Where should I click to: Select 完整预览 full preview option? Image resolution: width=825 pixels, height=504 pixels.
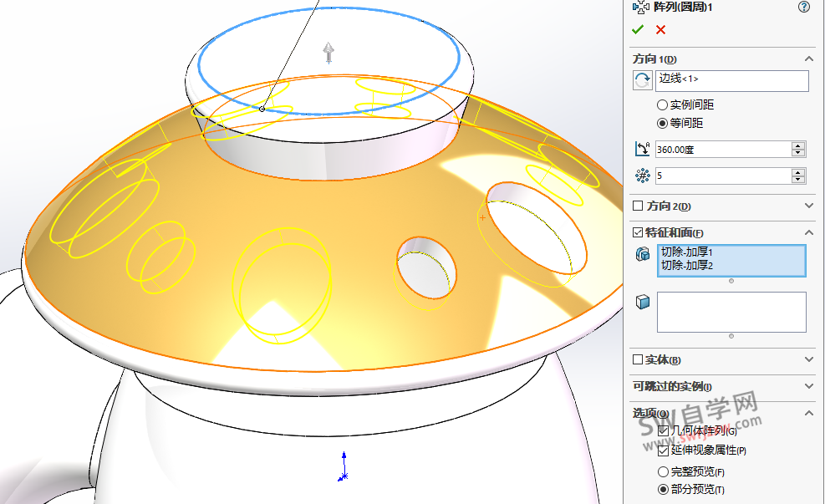(x=664, y=471)
